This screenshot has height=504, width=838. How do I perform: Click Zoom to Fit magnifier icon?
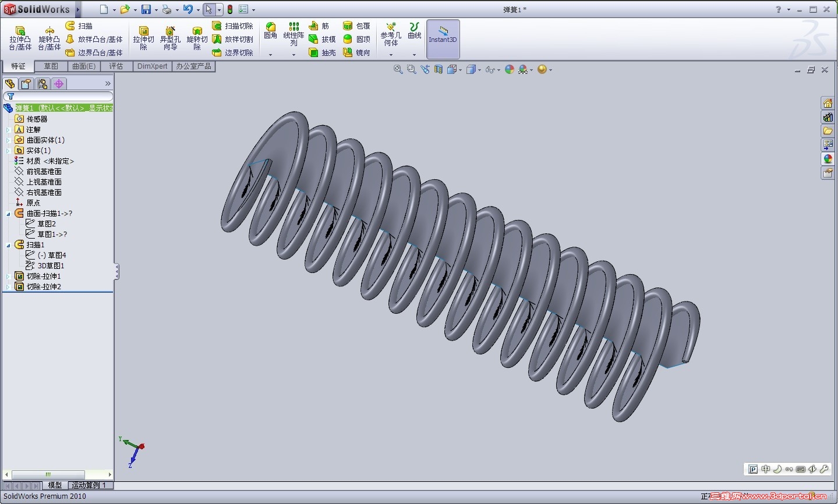[x=398, y=69]
